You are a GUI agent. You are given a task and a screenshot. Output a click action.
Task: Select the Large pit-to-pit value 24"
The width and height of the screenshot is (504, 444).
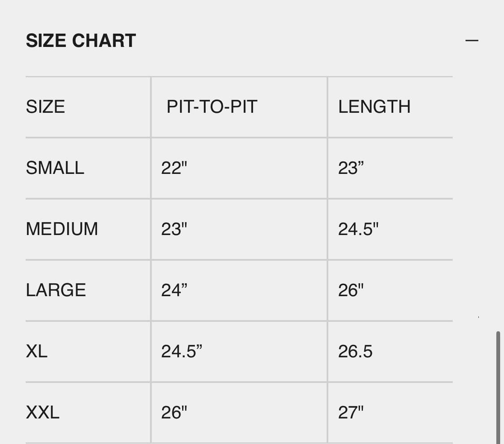click(x=174, y=290)
